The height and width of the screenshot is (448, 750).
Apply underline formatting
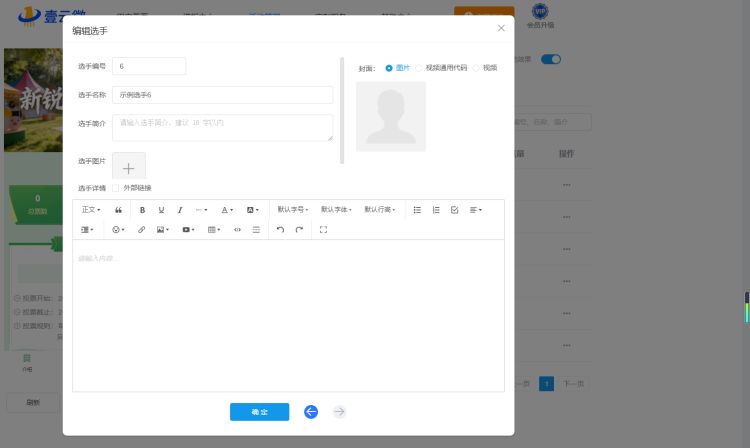[161, 210]
